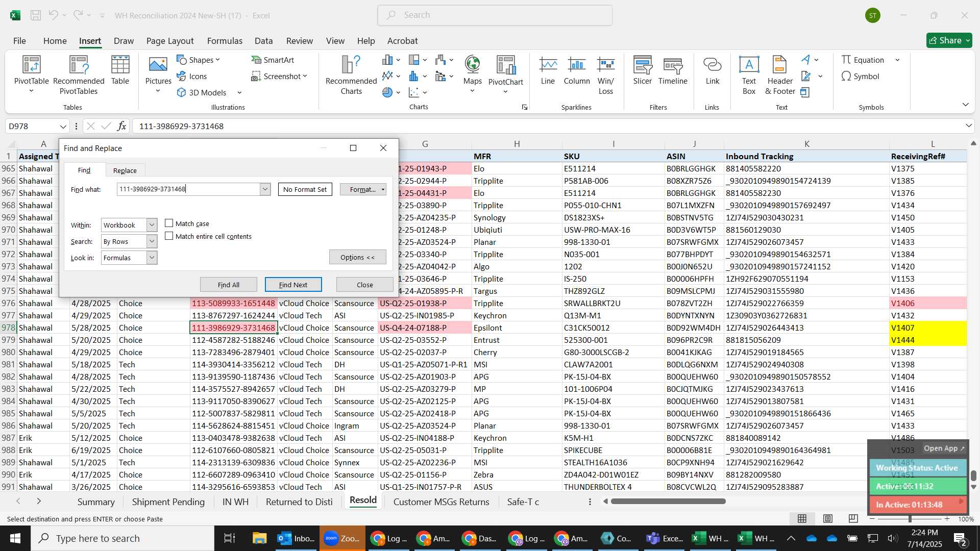Insert a SmartArt graphic
Image resolution: width=980 pixels, height=551 pixels.
[x=273, y=60]
